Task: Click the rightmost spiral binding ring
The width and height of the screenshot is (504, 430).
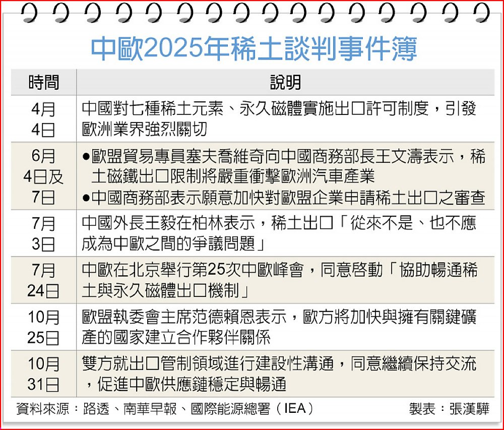Action: [478, 13]
